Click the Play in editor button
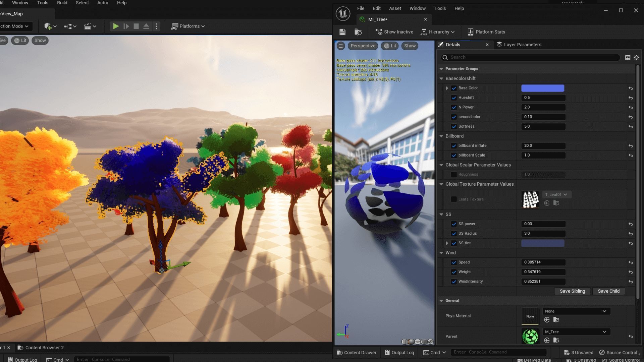 pos(116,26)
